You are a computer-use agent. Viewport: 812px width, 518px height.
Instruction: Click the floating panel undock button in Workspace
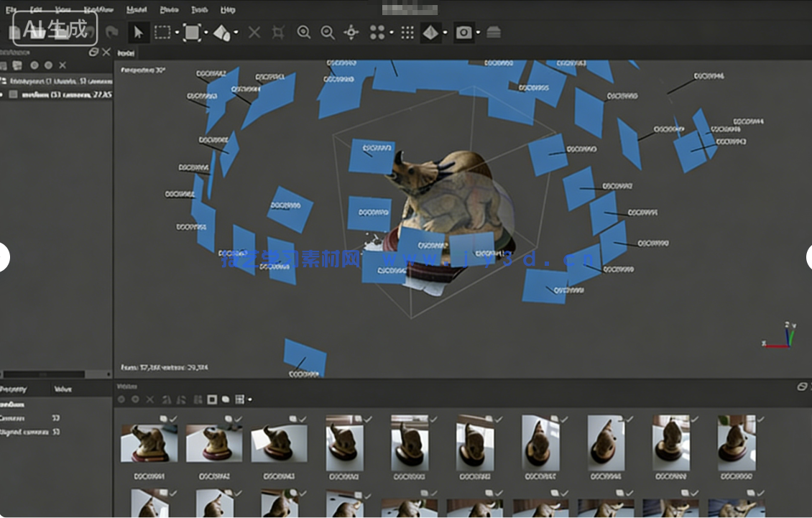[94, 52]
